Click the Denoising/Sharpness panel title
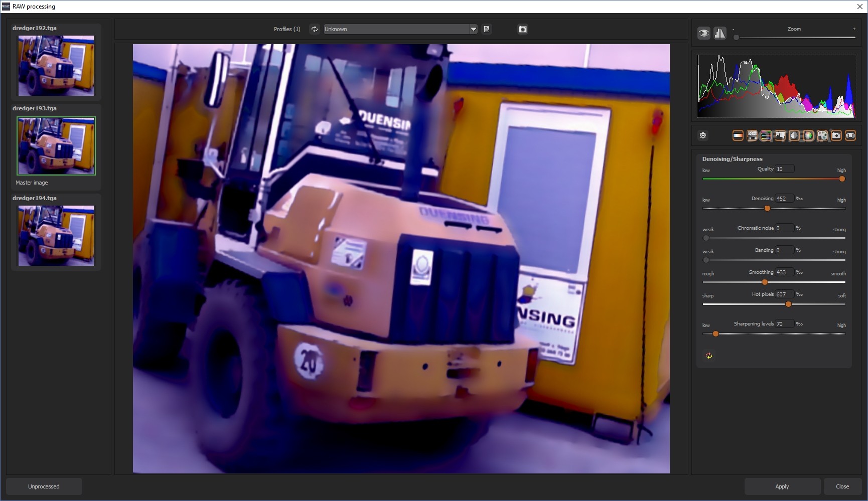868x501 pixels. [733, 159]
